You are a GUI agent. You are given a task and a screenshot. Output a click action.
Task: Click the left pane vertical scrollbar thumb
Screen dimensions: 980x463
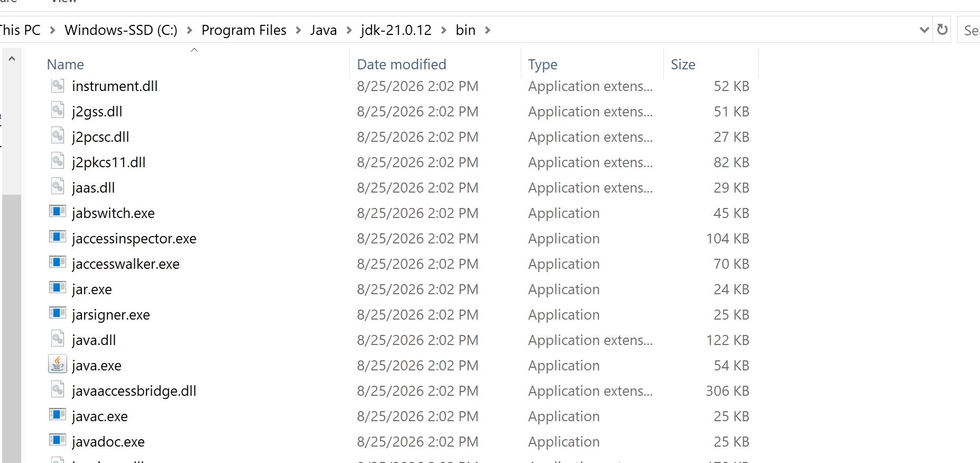(12, 329)
